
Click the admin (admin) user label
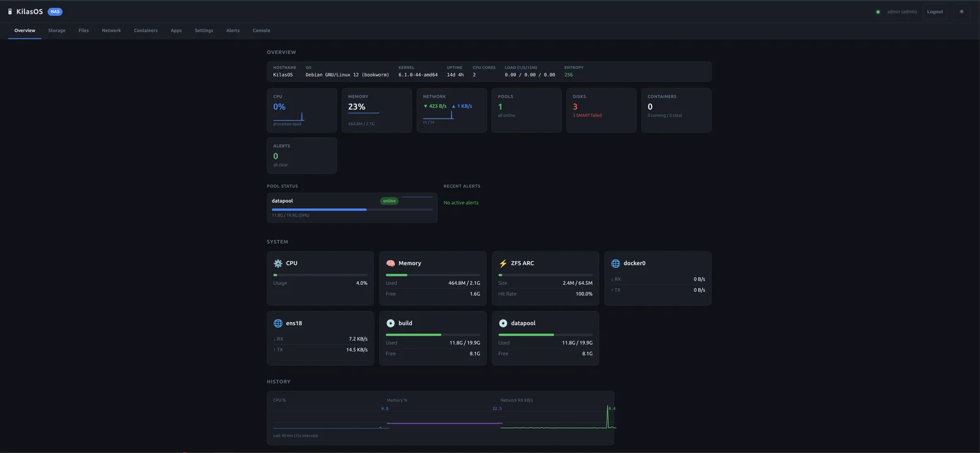(x=902, y=12)
